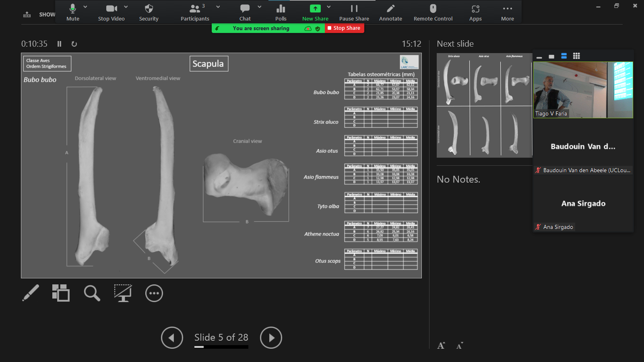Screen dimensions: 644x362
Task: Open Apps in Zoom toolbar
Action: pyautogui.click(x=475, y=12)
